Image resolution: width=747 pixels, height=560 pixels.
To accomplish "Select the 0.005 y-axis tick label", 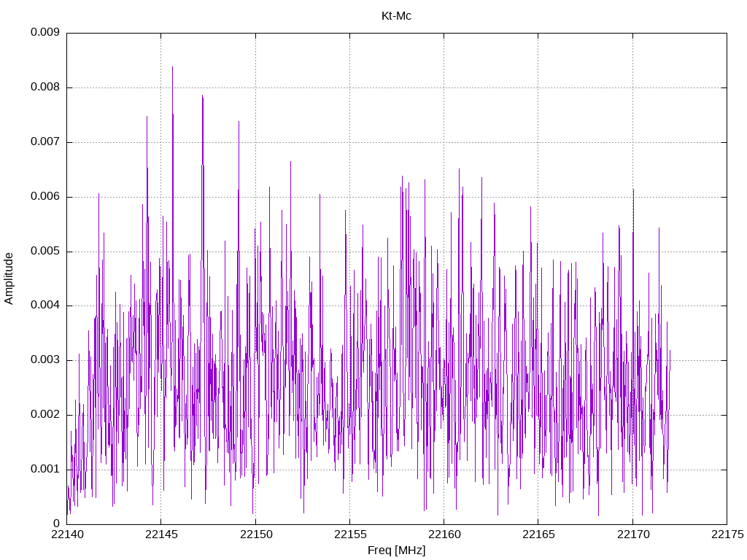I will point(44,252).
